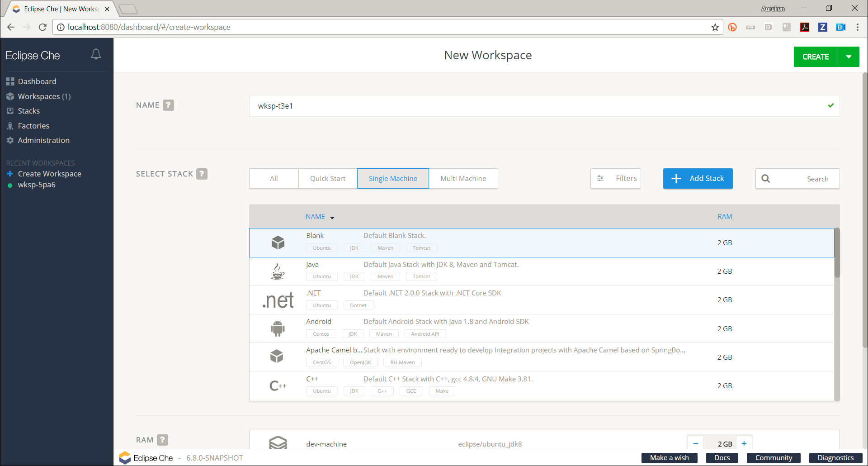The image size is (868, 466).
Task: Select the .net stack logo
Action: [278, 300]
